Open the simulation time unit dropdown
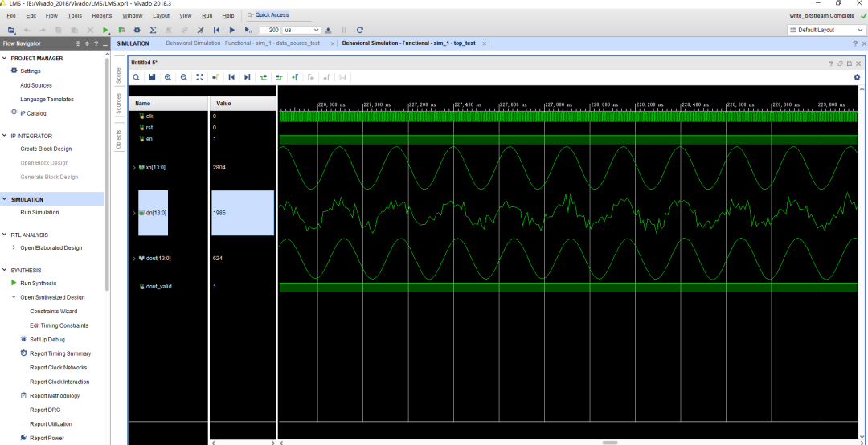 coord(301,30)
